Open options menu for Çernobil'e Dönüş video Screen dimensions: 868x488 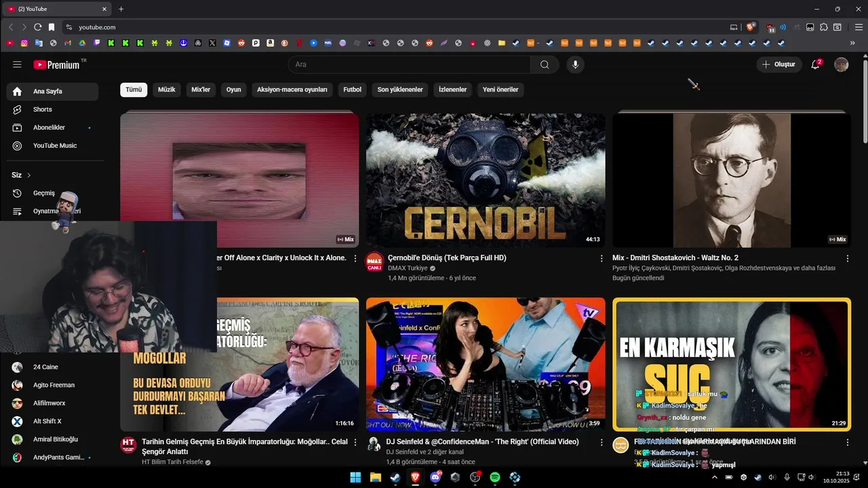tap(601, 258)
